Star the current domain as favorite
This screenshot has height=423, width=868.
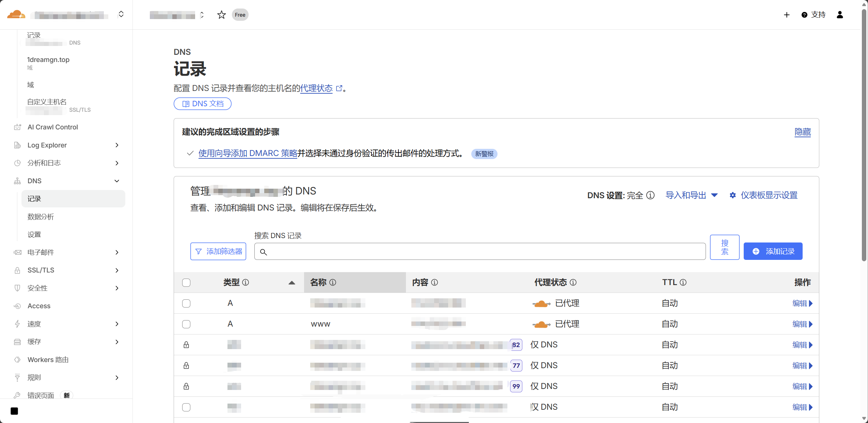(x=221, y=15)
